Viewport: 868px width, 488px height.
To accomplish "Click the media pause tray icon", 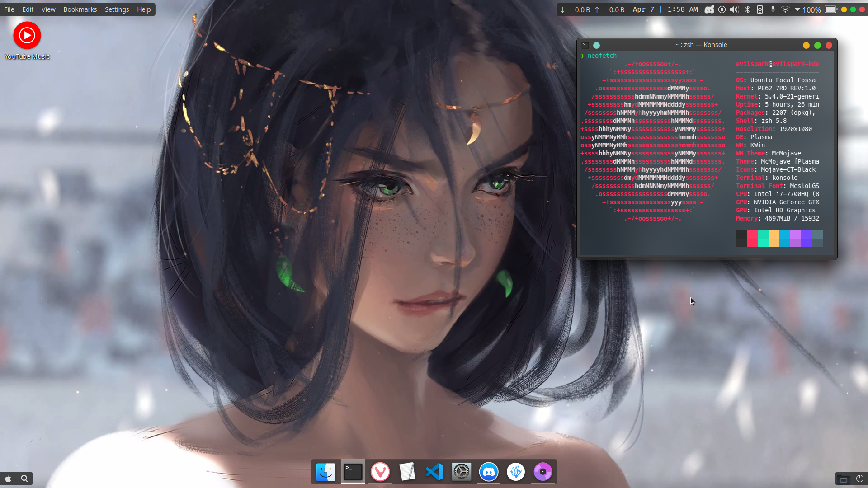I will [x=722, y=9].
